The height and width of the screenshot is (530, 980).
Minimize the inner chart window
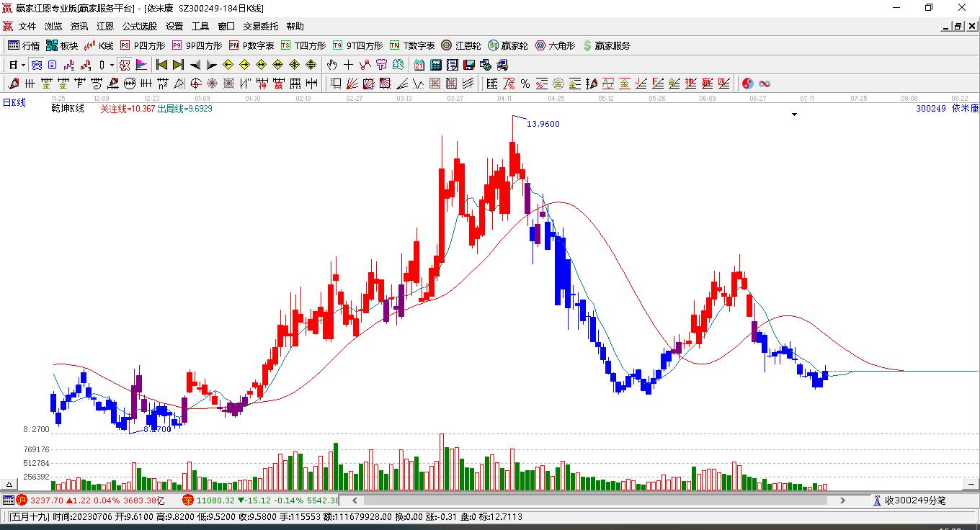[x=946, y=27]
